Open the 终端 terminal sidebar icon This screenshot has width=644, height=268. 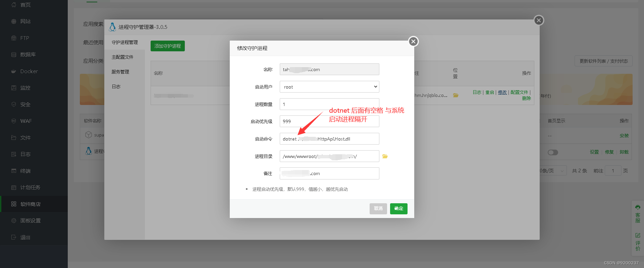tap(14, 171)
